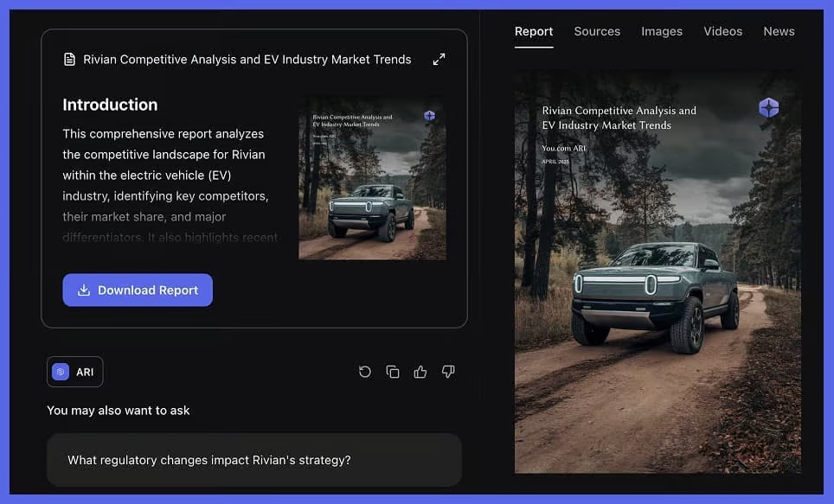Download the report
This screenshot has width=834, height=504.
pyautogui.click(x=138, y=290)
